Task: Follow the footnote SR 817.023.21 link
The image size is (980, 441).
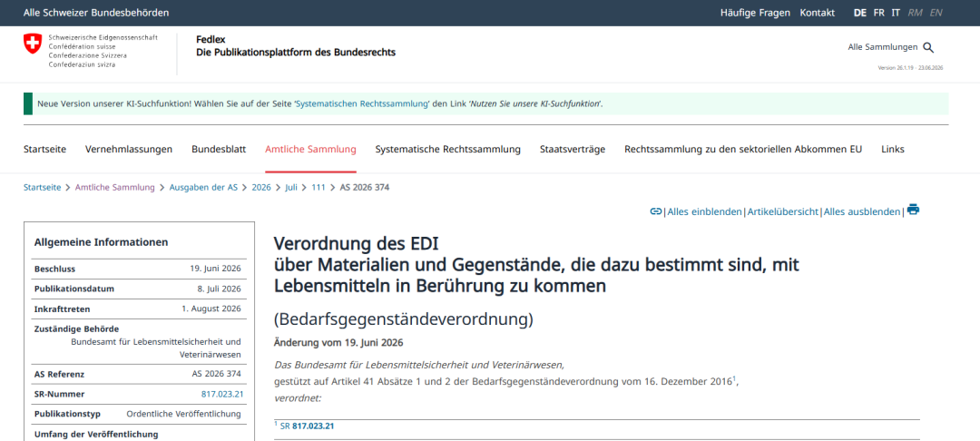Action: 308,426
